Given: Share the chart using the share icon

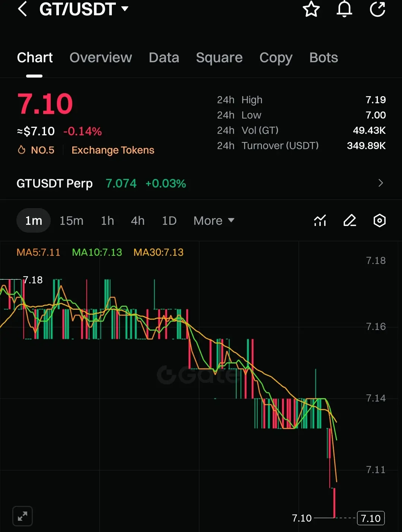Looking at the screenshot, I should coord(377,9).
